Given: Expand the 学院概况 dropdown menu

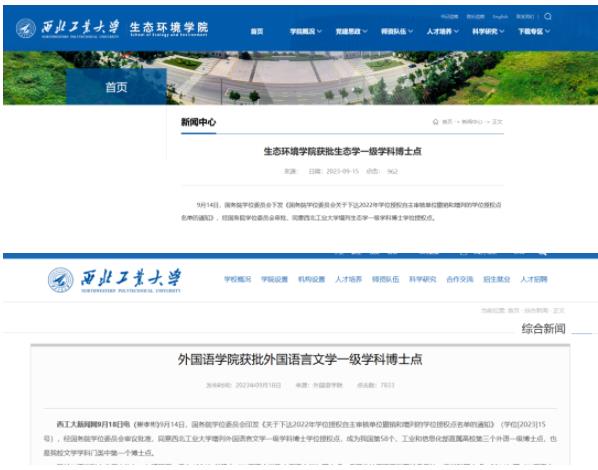Looking at the screenshot, I should pos(305,31).
